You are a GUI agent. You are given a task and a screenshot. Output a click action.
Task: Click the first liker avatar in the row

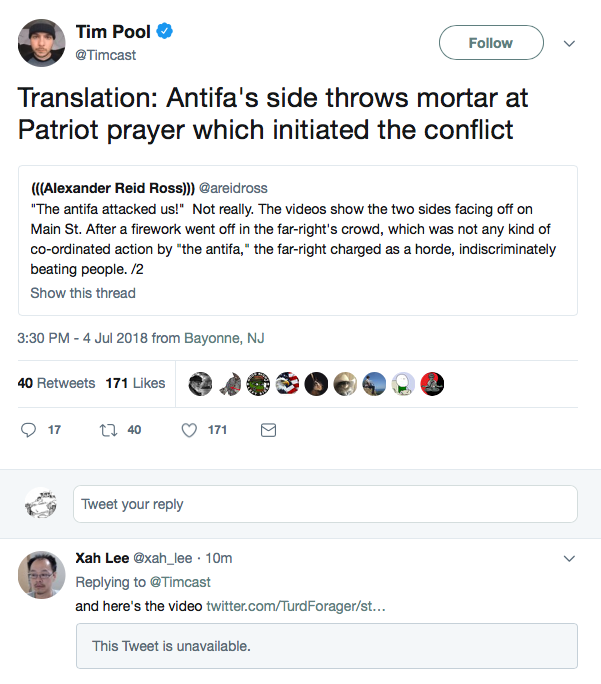[x=201, y=383]
